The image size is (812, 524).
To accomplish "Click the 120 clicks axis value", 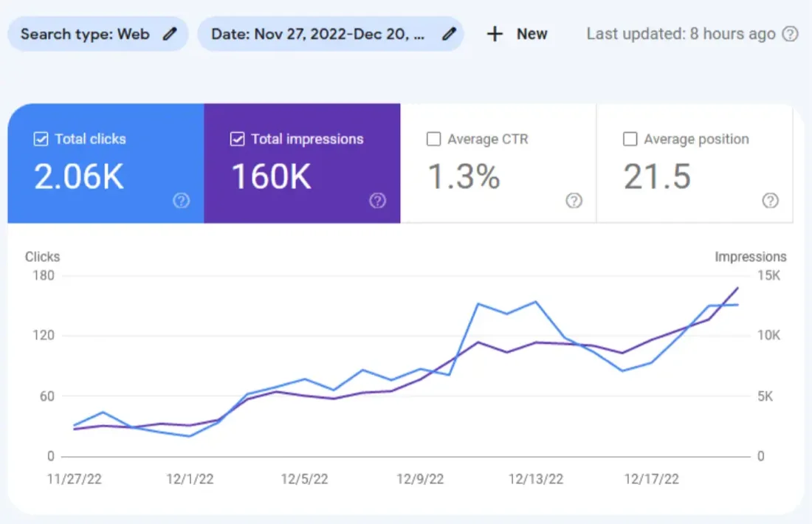I will point(44,336).
